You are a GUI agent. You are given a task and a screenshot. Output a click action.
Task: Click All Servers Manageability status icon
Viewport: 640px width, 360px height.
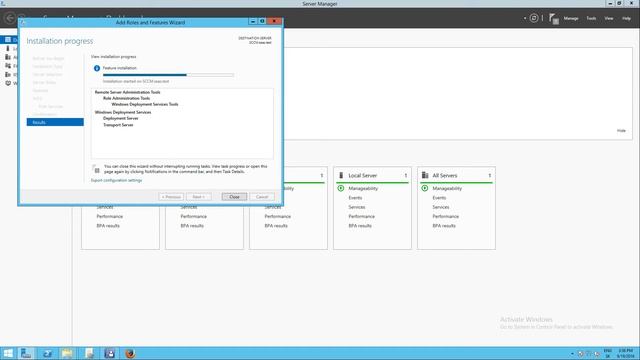tap(425, 188)
